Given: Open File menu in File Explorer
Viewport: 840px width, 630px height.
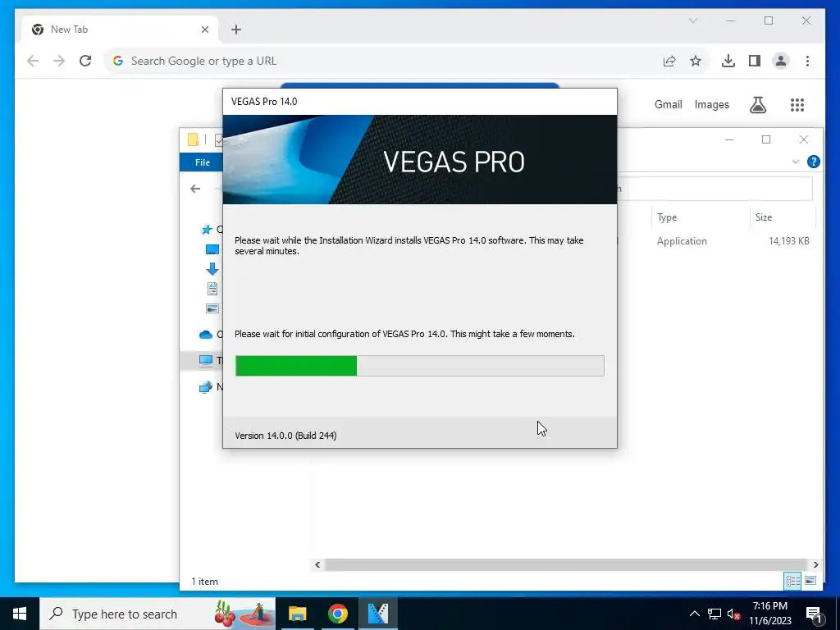Looking at the screenshot, I should pyautogui.click(x=202, y=162).
